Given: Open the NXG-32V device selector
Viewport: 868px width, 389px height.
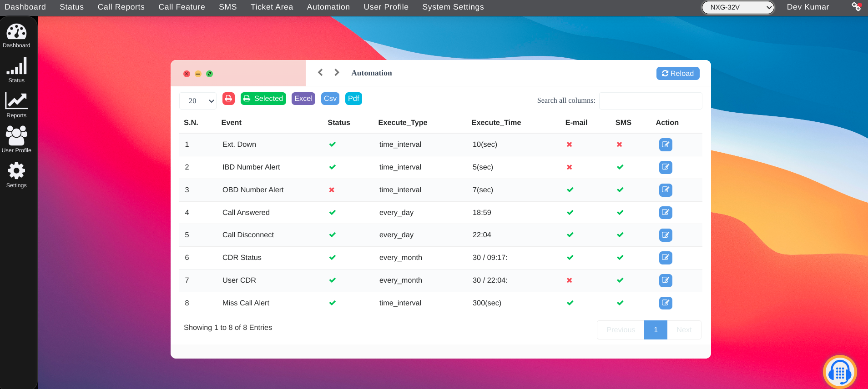Looking at the screenshot, I should click(738, 7).
